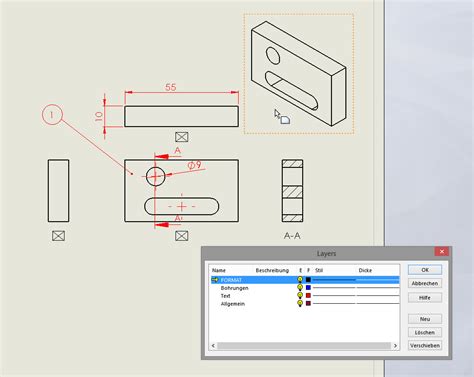Screen dimensions: 474x377
Task: Open blue color swatch of Bohrungen layer
Action: [308, 288]
